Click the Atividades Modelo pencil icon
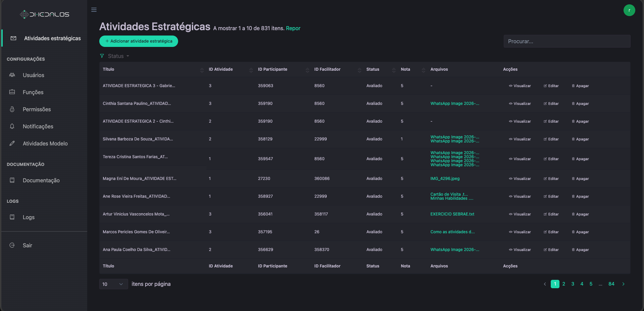This screenshot has height=311, width=644. pos(12,143)
